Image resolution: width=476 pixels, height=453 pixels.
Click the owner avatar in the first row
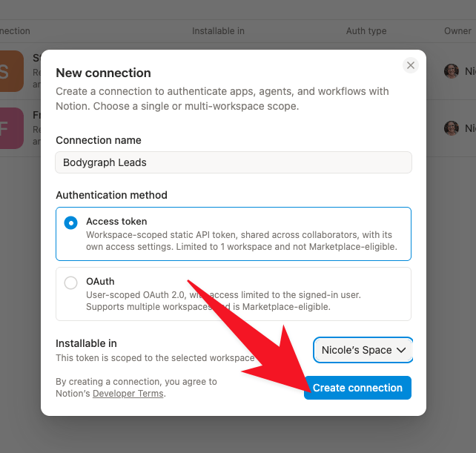pos(451,71)
